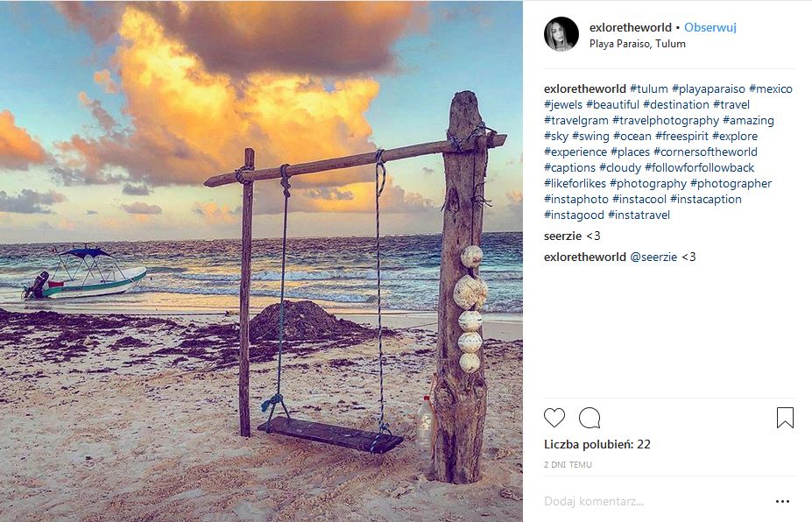Image resolution: width=812 pixels, height=522 pixels.
Task: Open the #playaparaiso hashtag
Action: pos(709,88)
